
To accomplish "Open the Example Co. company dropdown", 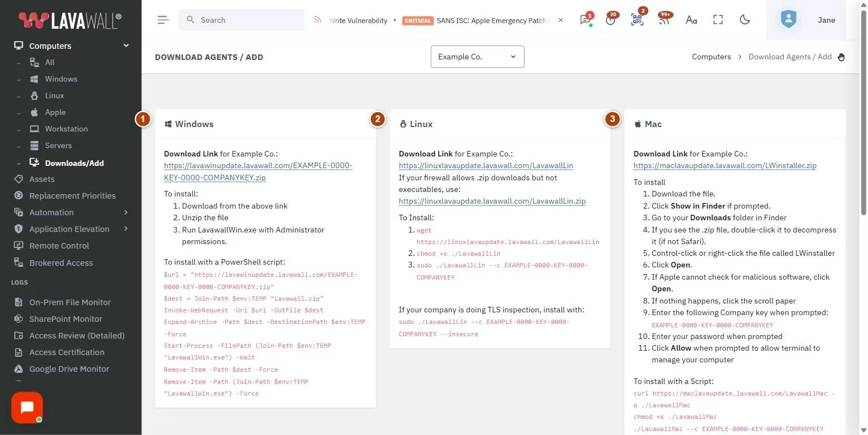I will click(x=477, y=57).
